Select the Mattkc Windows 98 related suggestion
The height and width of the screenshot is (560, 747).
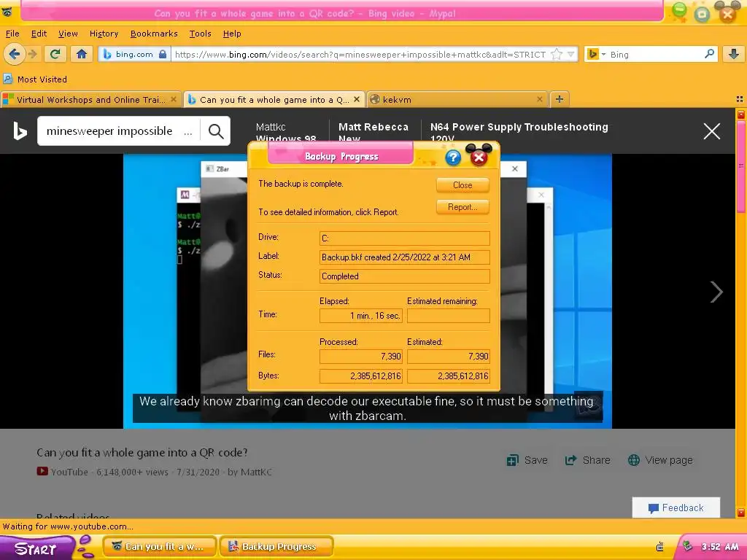pyautogui.click(x=286, y=132)
